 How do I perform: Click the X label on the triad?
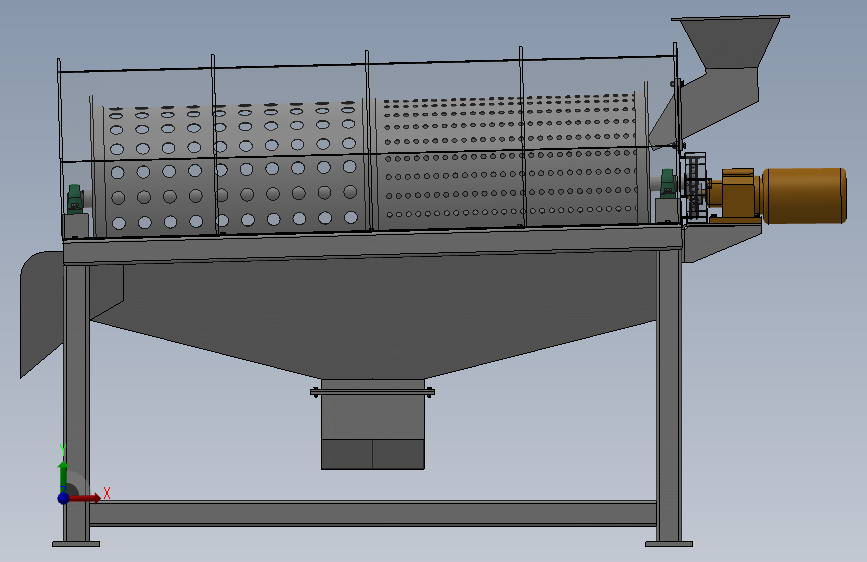pyautogui.click(x=107, y=493)
